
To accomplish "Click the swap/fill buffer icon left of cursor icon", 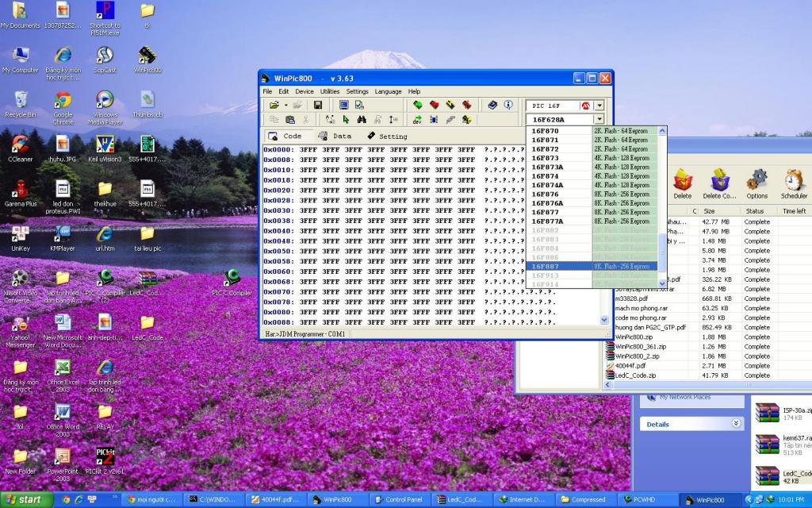I will (330, 120).
